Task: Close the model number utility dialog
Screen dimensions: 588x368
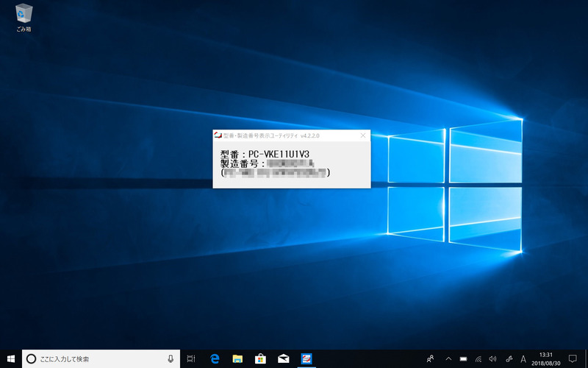Action: click(362, 135)
